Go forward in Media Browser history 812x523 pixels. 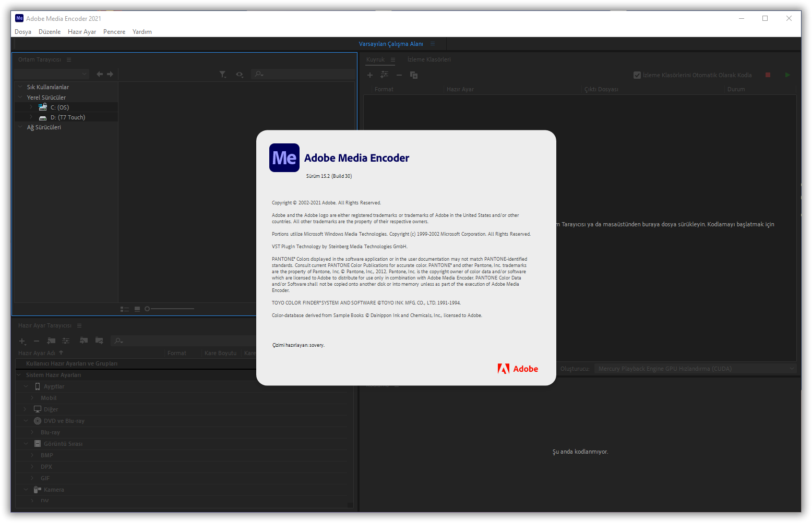(x=110, y=74)
